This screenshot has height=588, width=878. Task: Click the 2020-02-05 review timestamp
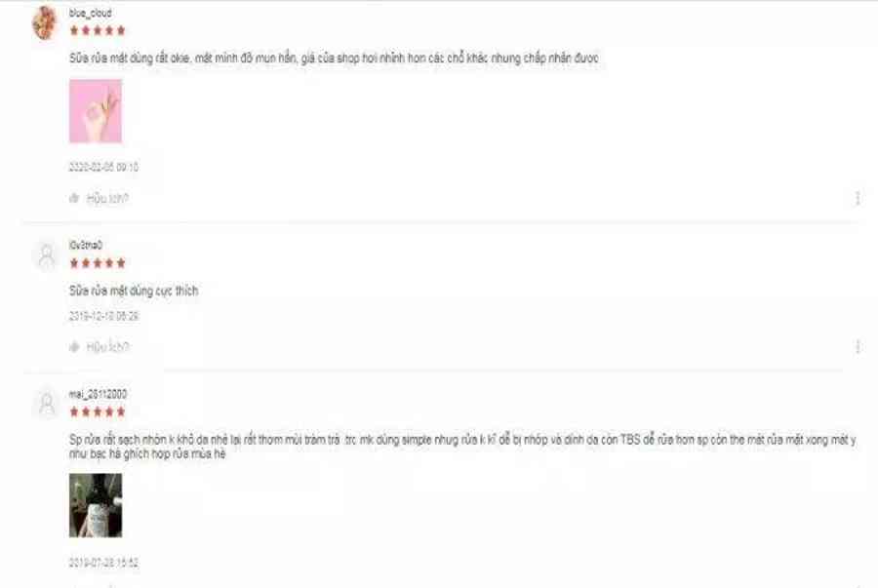[x=103, y=167]
